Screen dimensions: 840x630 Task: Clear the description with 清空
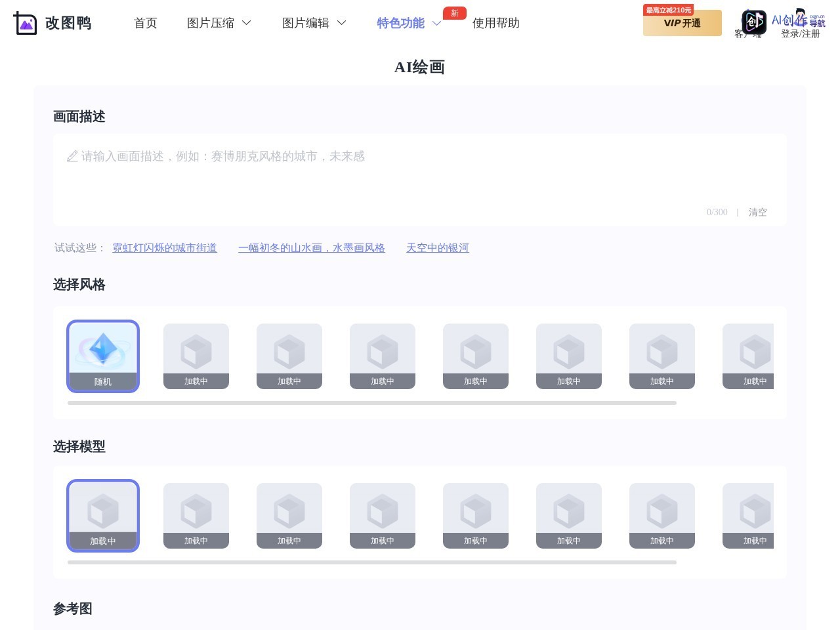[x=758, y=212]
